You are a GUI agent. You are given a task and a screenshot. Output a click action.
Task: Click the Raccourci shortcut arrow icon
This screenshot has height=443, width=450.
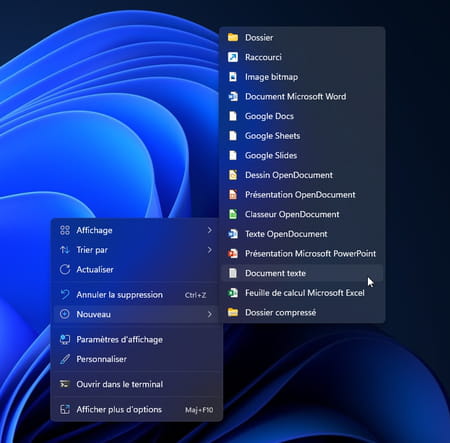[x=233, y=57]
